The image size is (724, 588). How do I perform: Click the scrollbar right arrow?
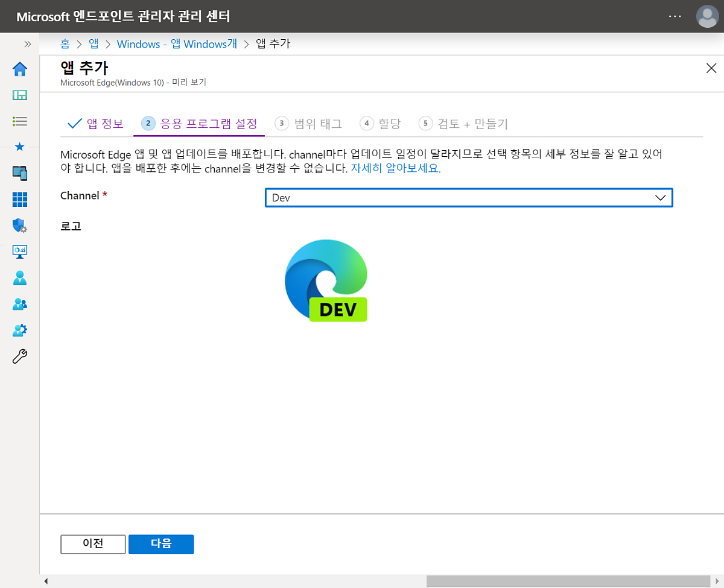pyautogui.click(x=717, y=581)
